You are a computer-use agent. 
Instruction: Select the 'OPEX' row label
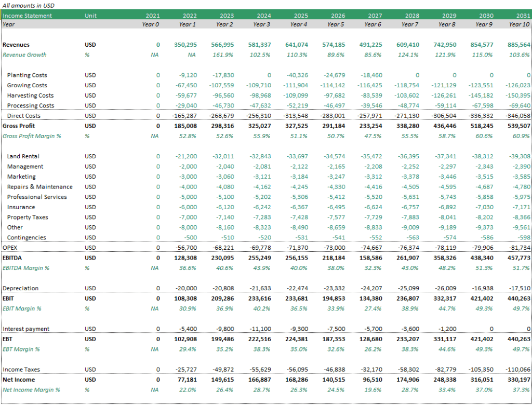click(x=10, y=248)
